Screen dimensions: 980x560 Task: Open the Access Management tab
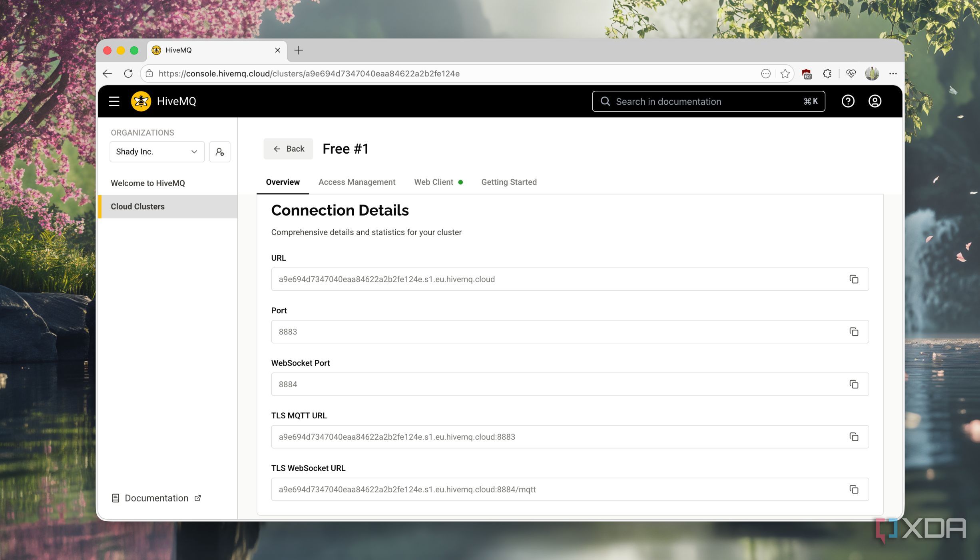click(x=357, y=182)
